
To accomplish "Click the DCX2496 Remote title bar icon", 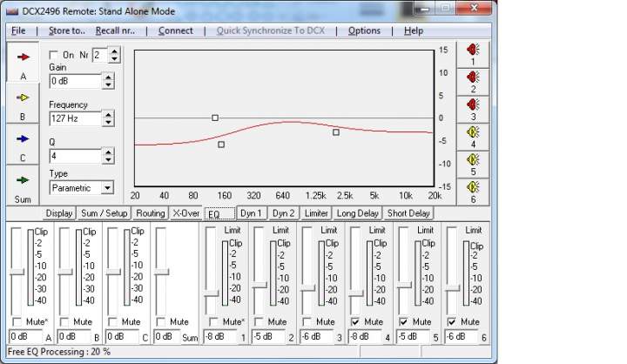I will click(12, 11).
